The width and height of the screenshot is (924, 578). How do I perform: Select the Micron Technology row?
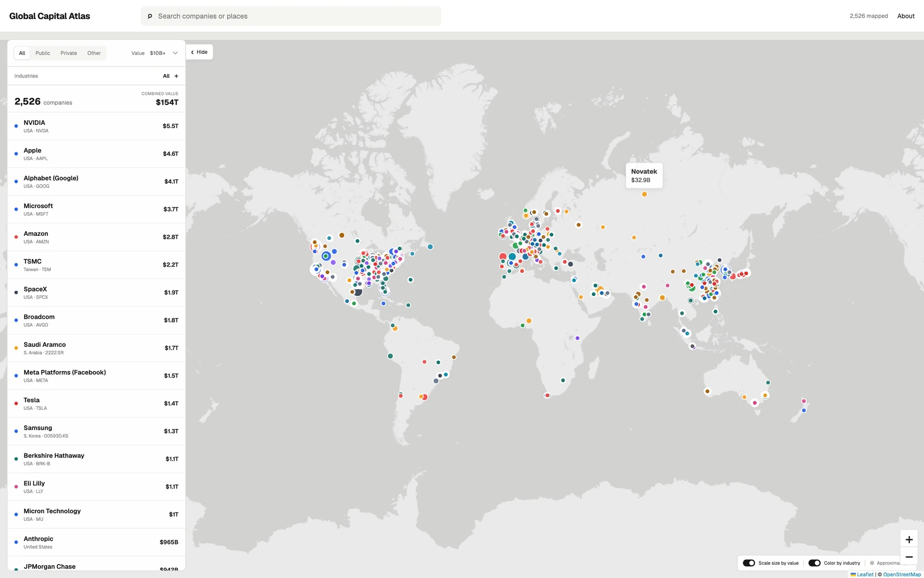click(96, 514)
